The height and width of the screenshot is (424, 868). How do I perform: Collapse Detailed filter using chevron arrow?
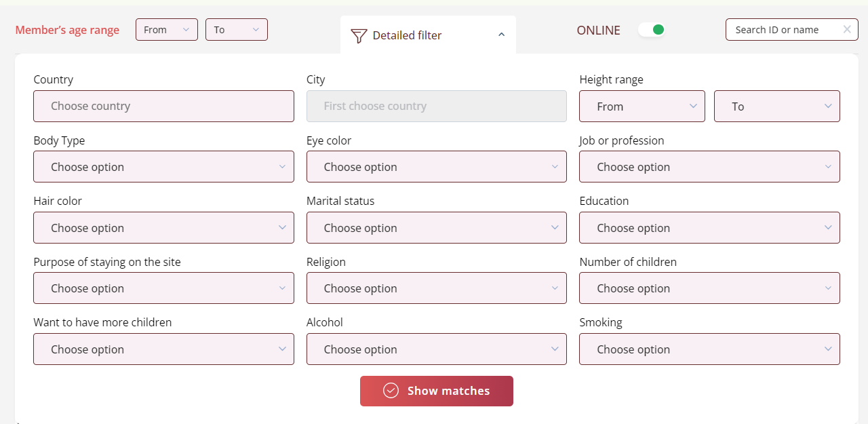click(501, 35)
